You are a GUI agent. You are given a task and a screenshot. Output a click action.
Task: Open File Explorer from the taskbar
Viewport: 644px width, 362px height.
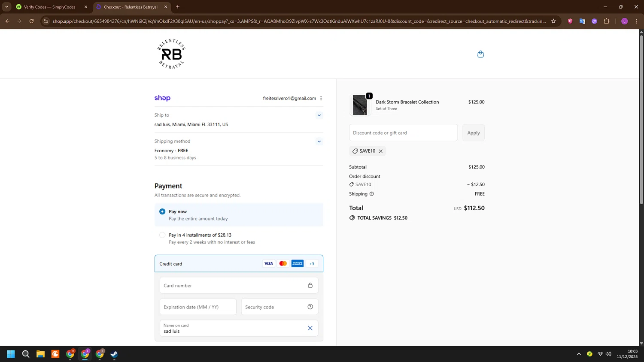[40, 354]
